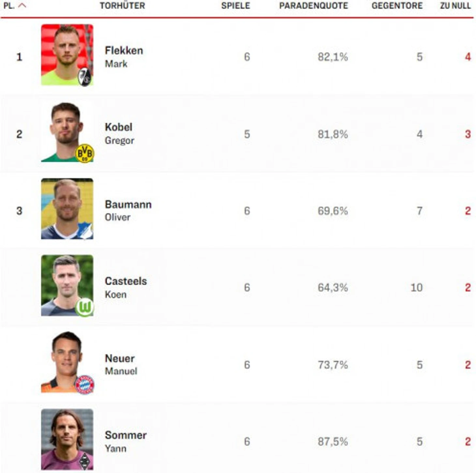The height and width of the screenshot is (473, 476).
Task: Click the BVB Dortmund club badge
Action: point(84,153)
